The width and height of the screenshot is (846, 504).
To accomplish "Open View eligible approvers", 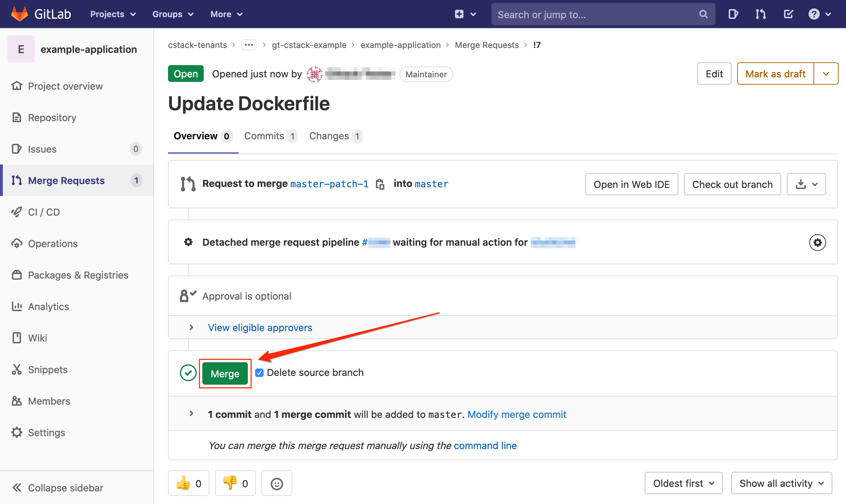I will point(260,328).
